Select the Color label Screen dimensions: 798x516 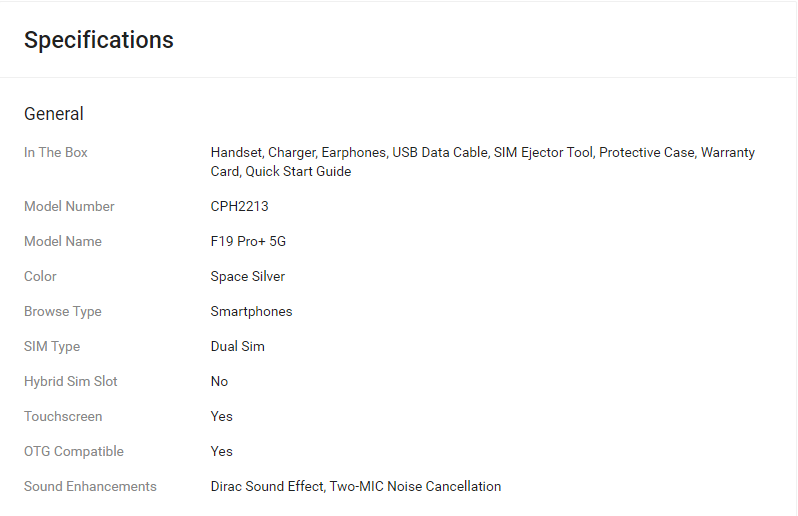tap(40, 277)
